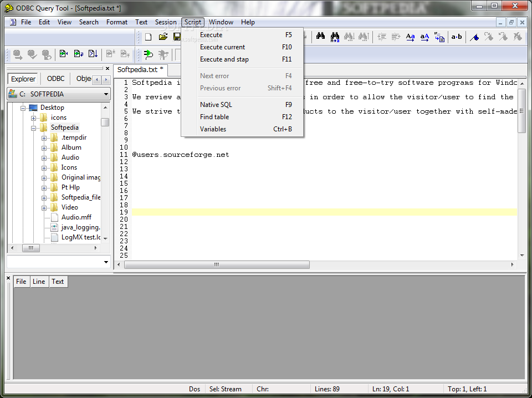Click the execute current statement icon
This screenshot has width=532, height=398.
coord(78,54)
